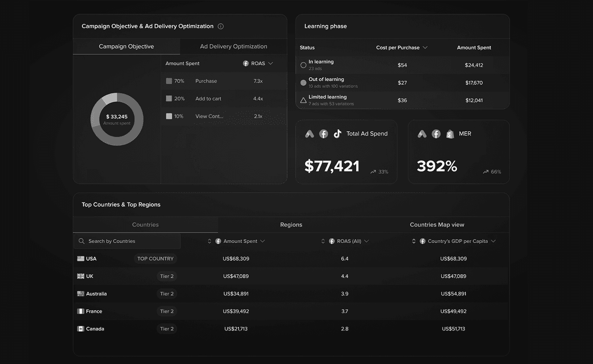The width and height of the screenshot is (593, 364).
Task: Click search magnifier icon in countries search
Action: point(82,241)
